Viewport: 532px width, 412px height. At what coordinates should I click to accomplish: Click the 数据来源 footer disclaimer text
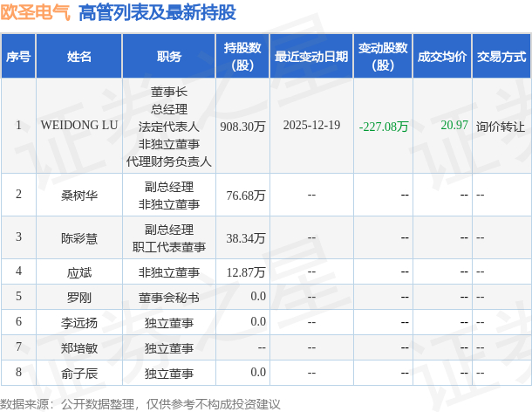pos(140,404)
